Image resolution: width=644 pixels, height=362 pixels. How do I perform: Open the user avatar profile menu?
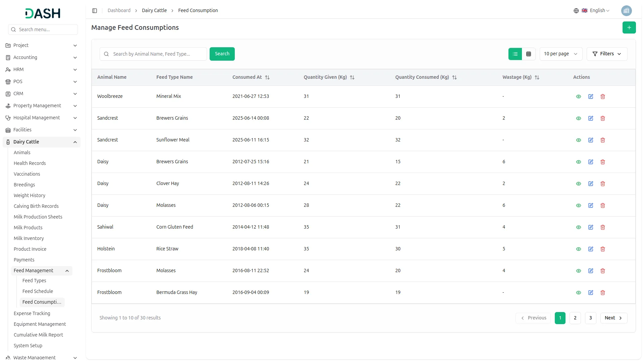pyautogui.click(x=626, y=11)
